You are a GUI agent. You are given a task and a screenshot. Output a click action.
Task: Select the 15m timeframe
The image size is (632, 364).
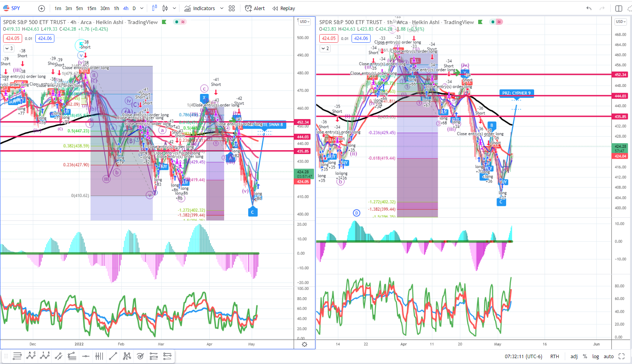coord(92,9)
